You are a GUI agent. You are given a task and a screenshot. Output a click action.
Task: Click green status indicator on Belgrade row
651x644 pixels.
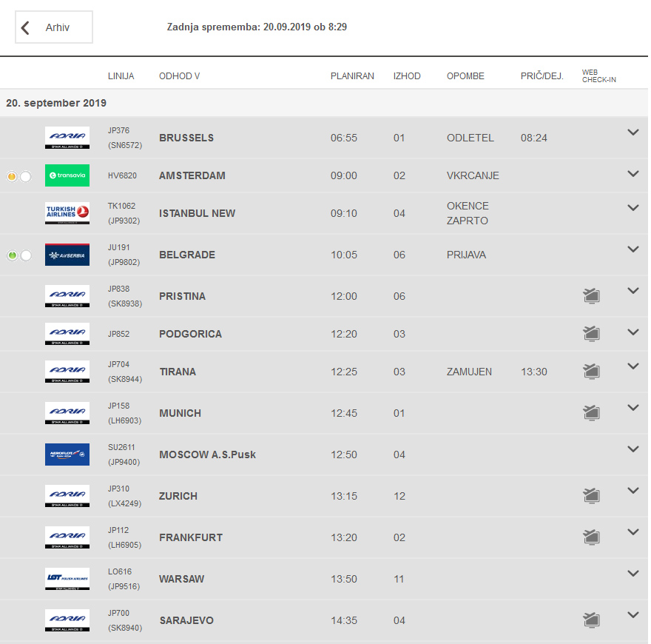[x=12, y=255]
